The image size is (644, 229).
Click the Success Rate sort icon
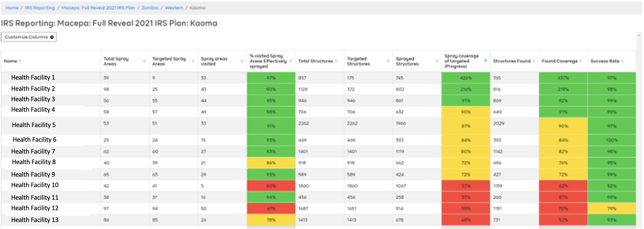[x=623, y=61]
